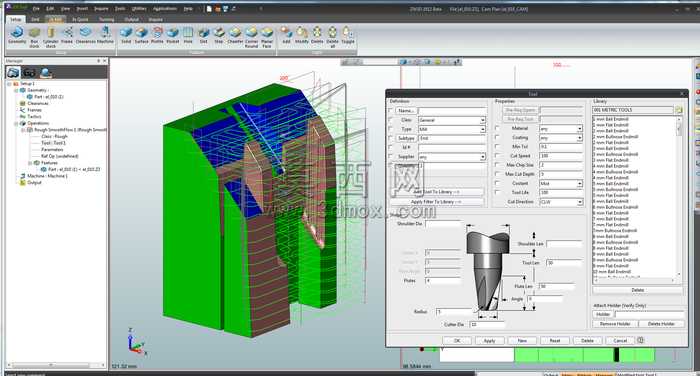700x376 pixels.
Task: Select '4 mm Bullnose Endmill' in library list
Action: coord(616,172)
